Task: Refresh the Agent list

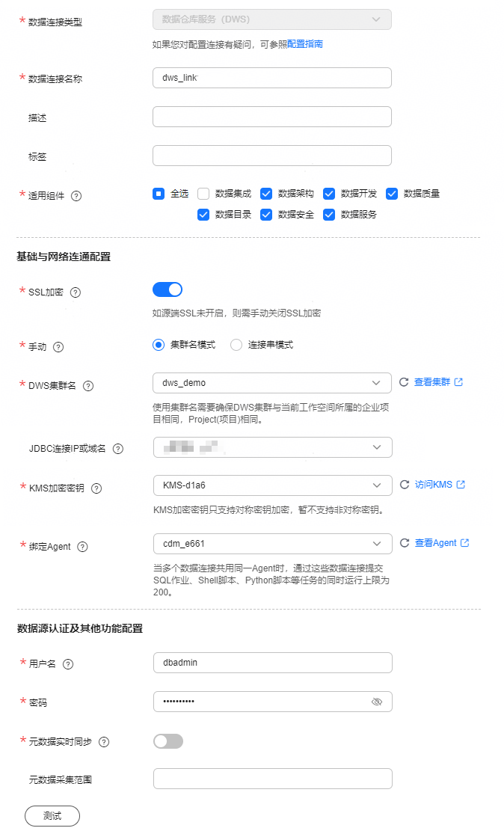Action: click(405, 543)
